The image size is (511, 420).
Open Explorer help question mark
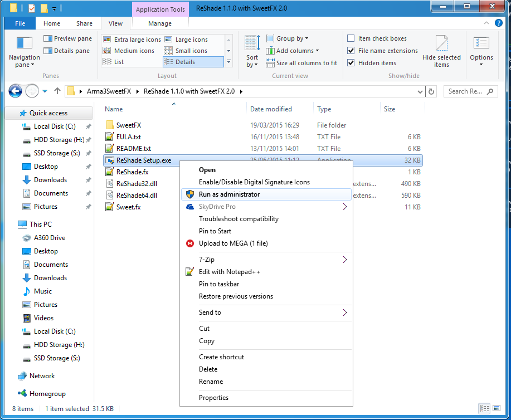click(498, 23)
